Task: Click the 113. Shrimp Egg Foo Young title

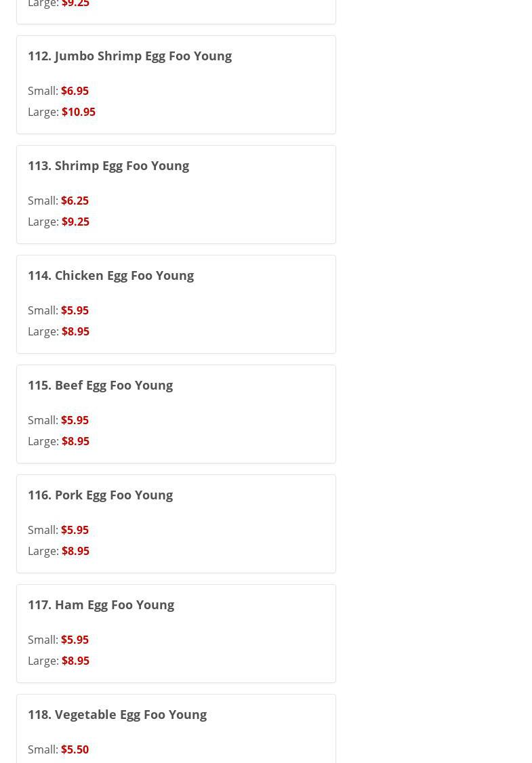Action: (x=108, y=165)
